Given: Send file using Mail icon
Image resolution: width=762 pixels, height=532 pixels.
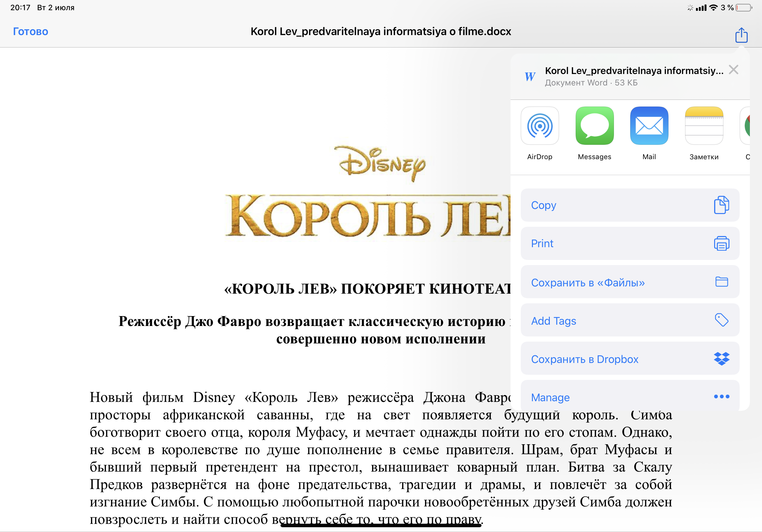Looking at the screenshot, I should 649,126.
